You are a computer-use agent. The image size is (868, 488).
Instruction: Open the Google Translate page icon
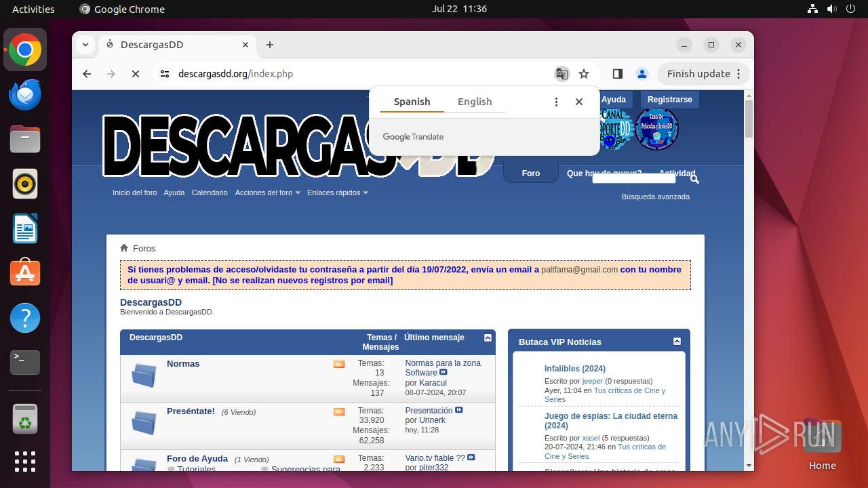point(561,74)
